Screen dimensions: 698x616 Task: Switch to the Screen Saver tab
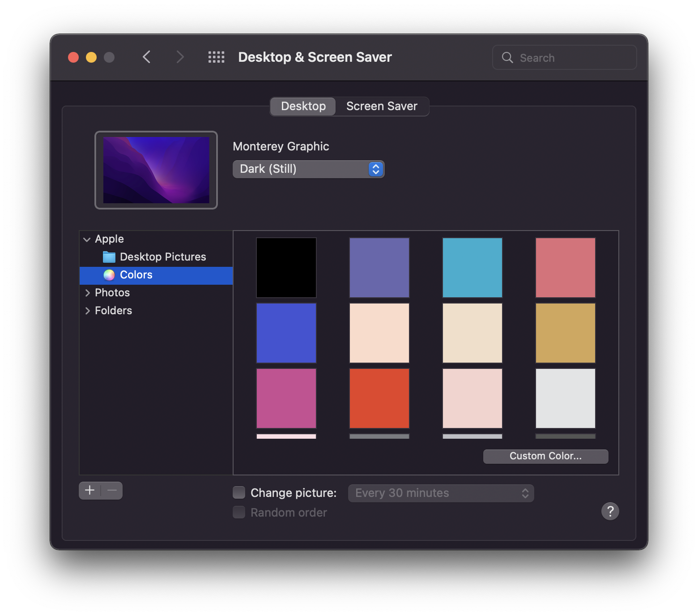point(382,106)
